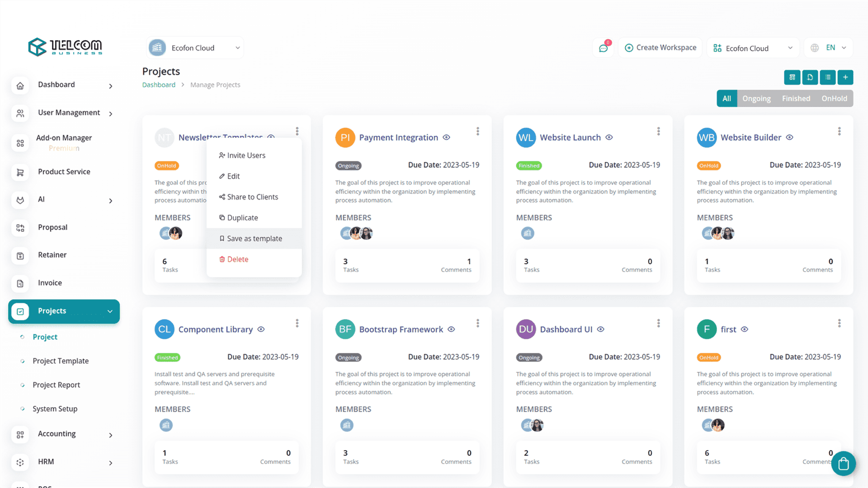Click the Create Workspace button

[x=660, y=48]
